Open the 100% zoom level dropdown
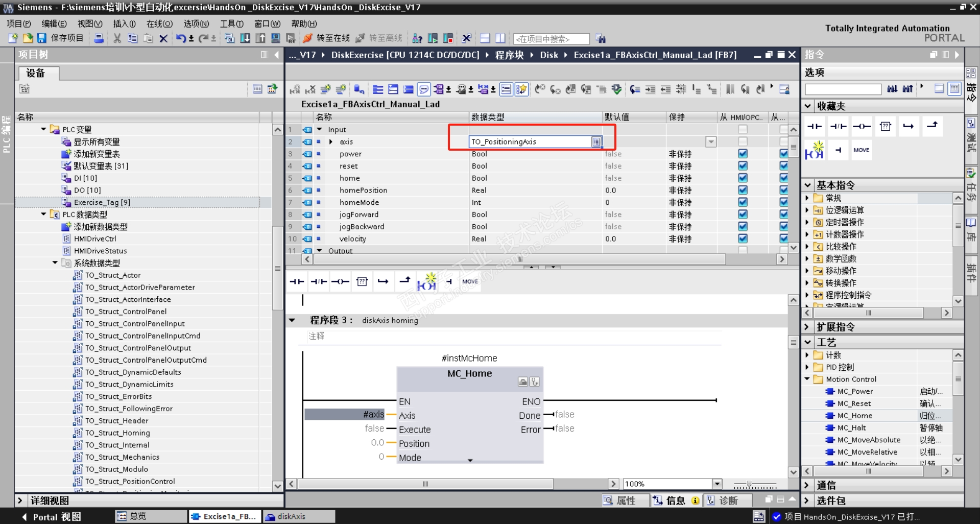 click(717, 484)
